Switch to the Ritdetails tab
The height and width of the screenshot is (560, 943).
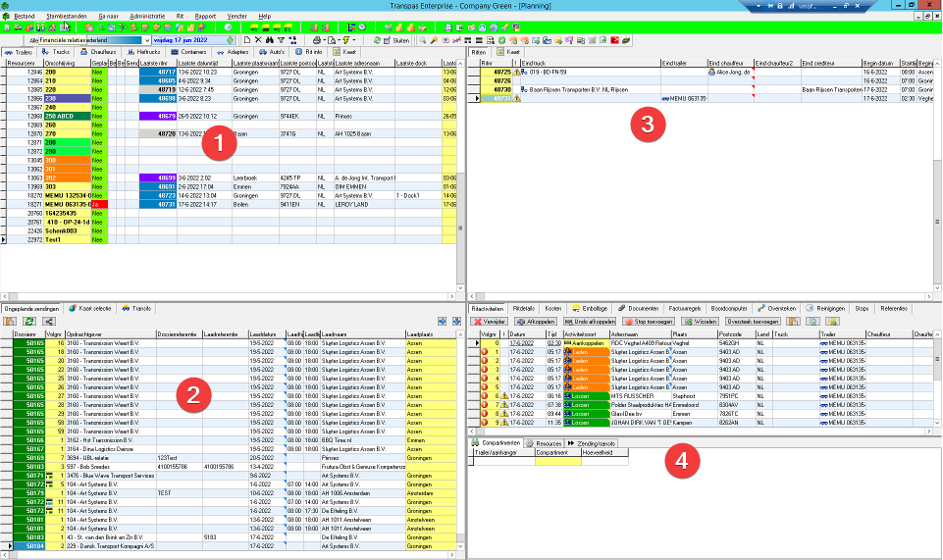coord(524,308)
